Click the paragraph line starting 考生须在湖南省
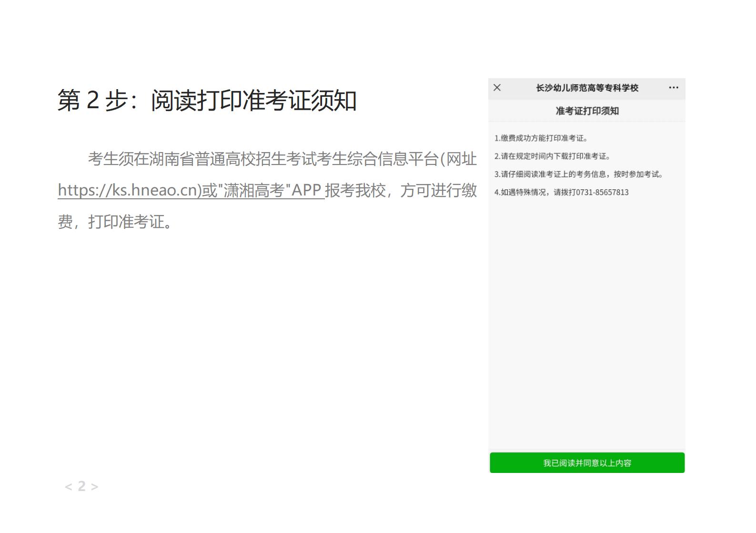Image resolution: width=756 pixels, height=533 pixels. click(x=282, y=159)
